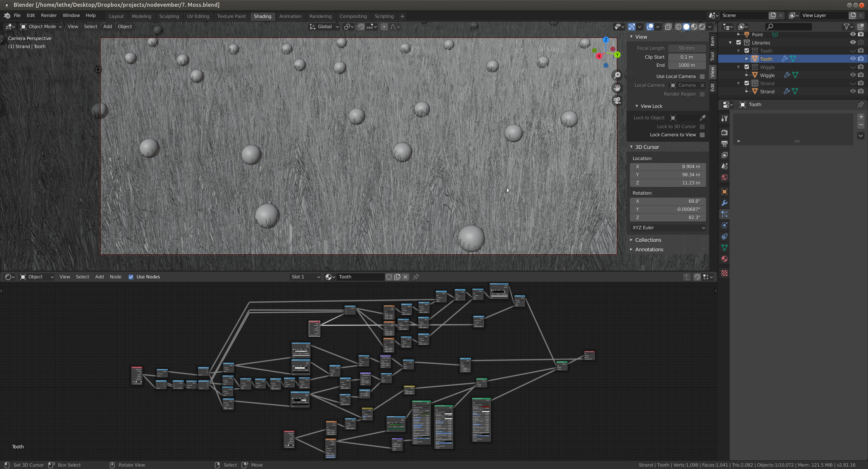Collapse the 3D Cursor panel

coord(631,147)
